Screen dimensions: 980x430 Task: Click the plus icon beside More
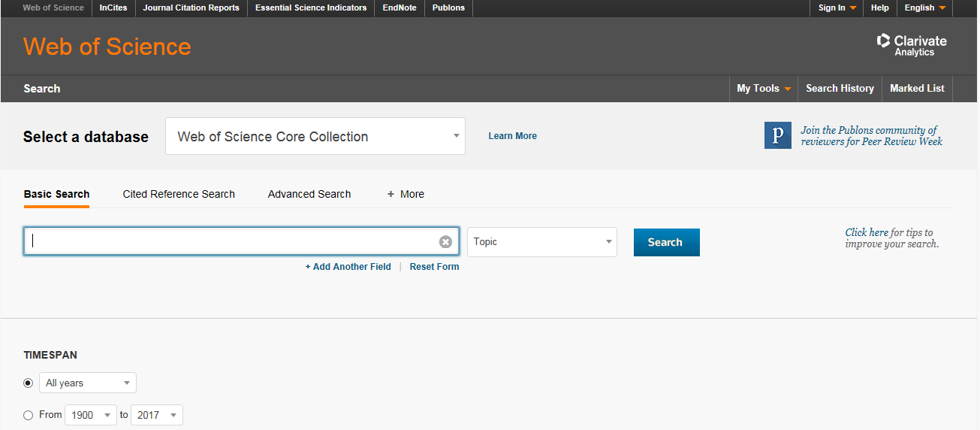pos(390,194)
